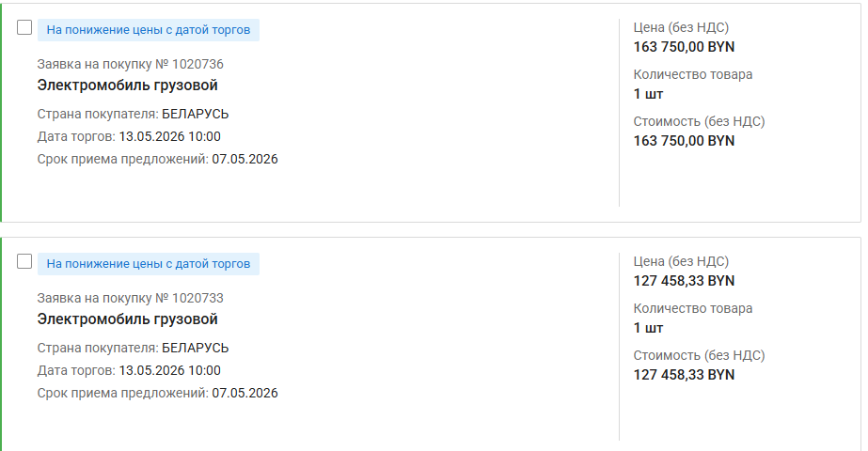Viewport: 868px width, 451px height.
Task: Tick the checkbox for request № 1020733
Action: (25, 261)
